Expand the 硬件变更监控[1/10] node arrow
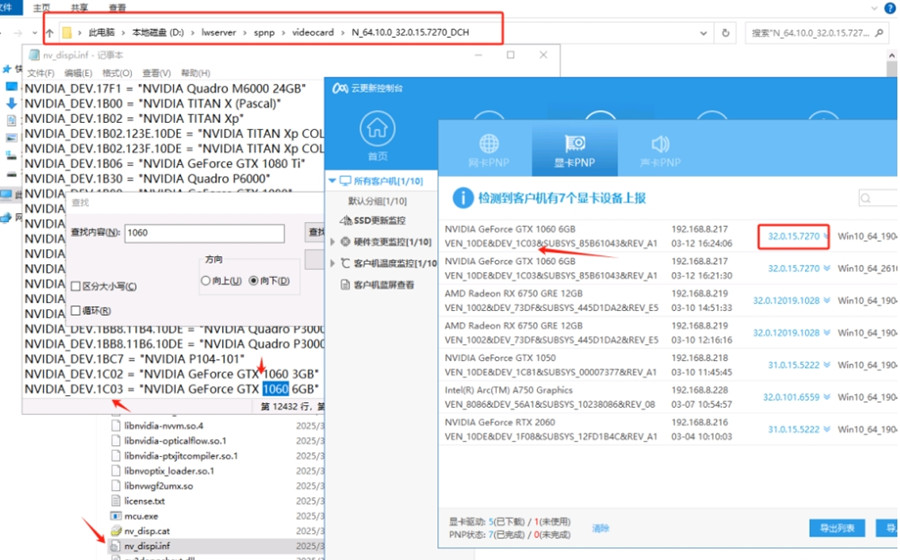The height and width of the screenshot is (560, 900). [x=332, y=242]
